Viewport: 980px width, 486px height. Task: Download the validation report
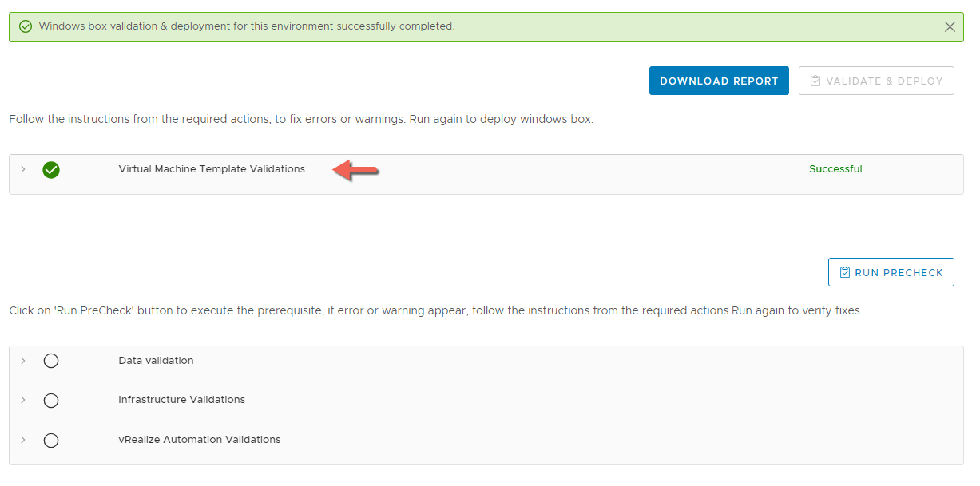719,81
